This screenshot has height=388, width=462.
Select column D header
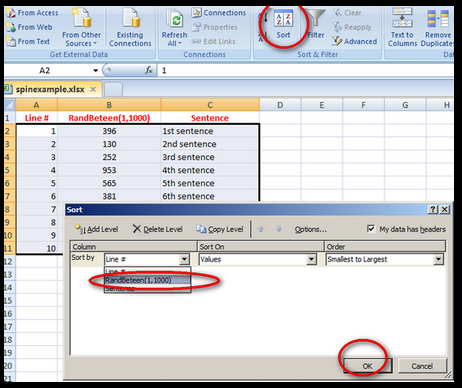coord(280,105)
